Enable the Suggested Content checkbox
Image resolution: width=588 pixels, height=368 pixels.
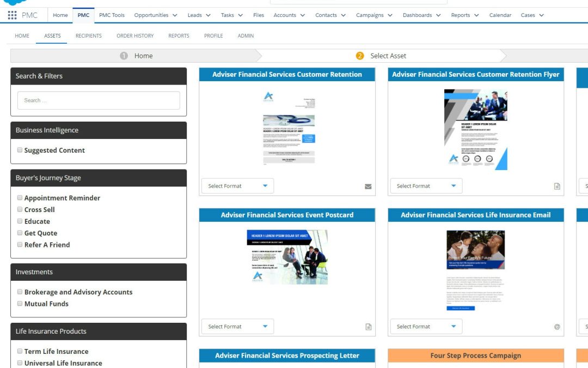(20, 150)
